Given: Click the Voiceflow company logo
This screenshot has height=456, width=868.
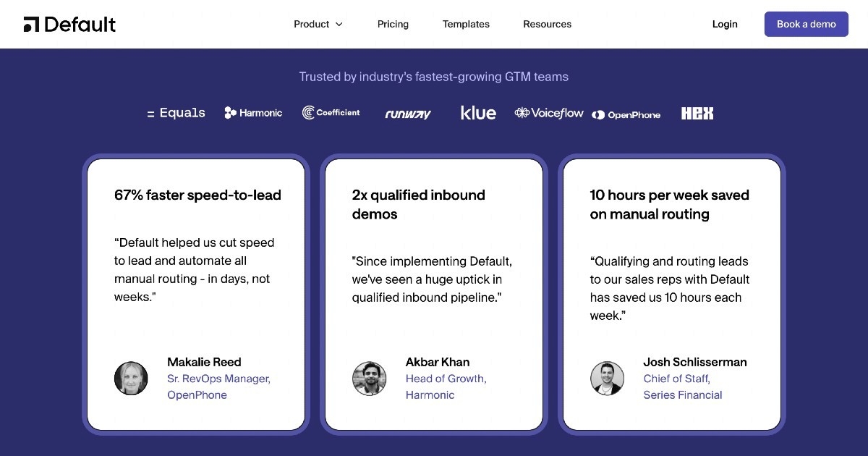Looking at the screenshot, I should coord(548,113).
